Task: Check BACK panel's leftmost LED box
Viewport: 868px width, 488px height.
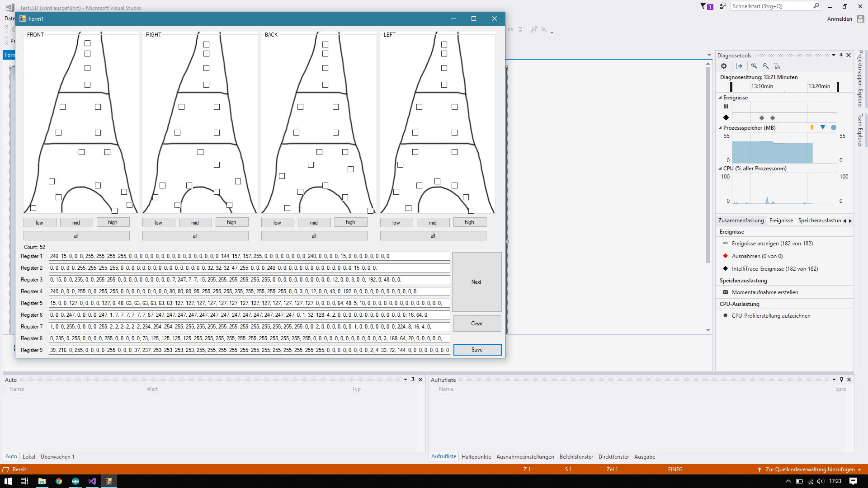Action: 282,176
